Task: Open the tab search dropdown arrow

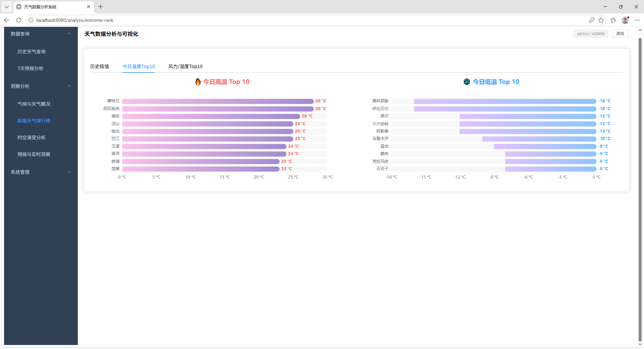Action: (7, 7)
